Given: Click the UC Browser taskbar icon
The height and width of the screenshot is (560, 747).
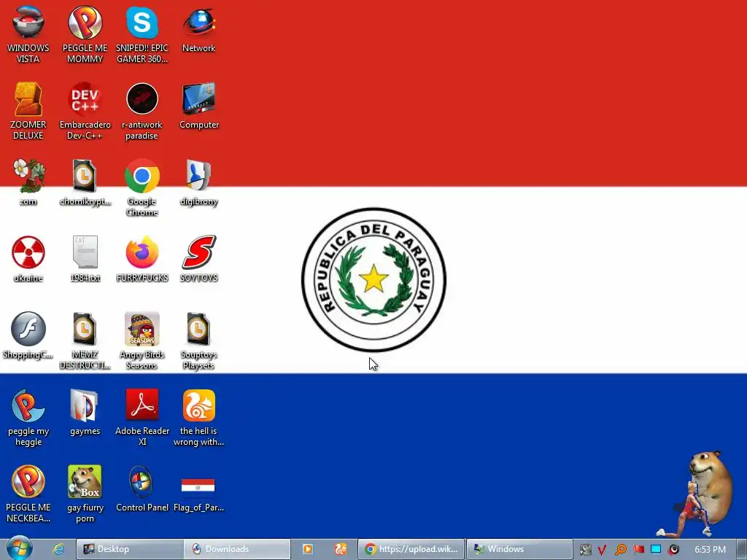Looking at the screenshot, I should (340, 549).
